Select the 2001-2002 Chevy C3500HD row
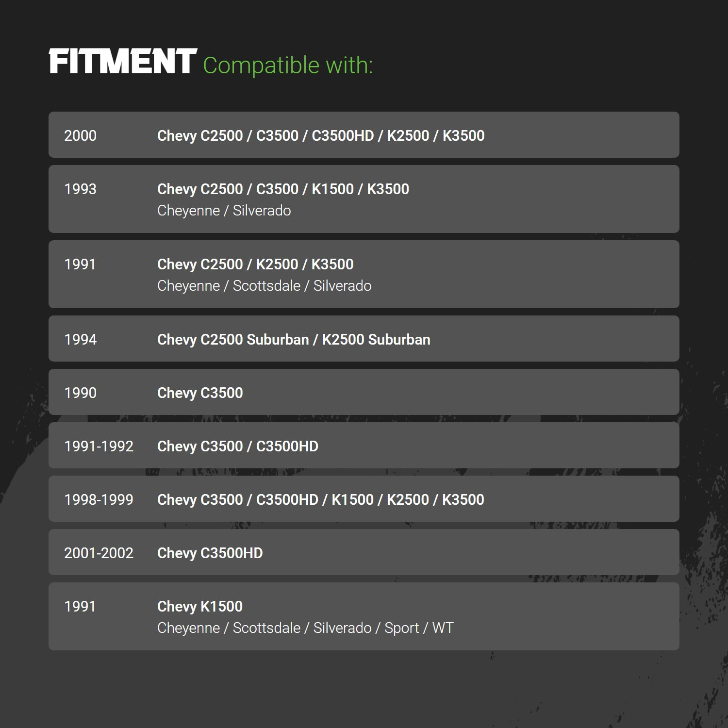Screen dimensions: 728x728 click(x=364, y=552)
